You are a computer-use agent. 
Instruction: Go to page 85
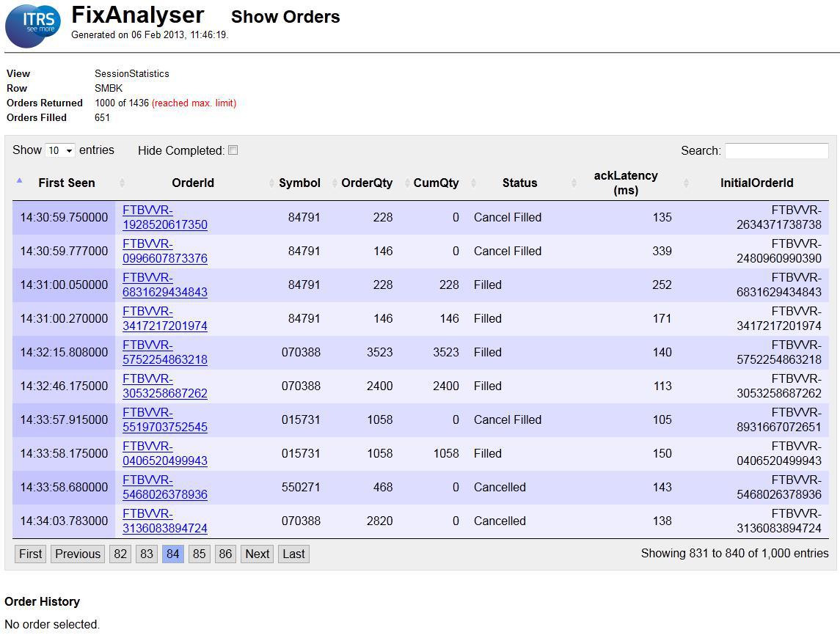pos(199,554)
